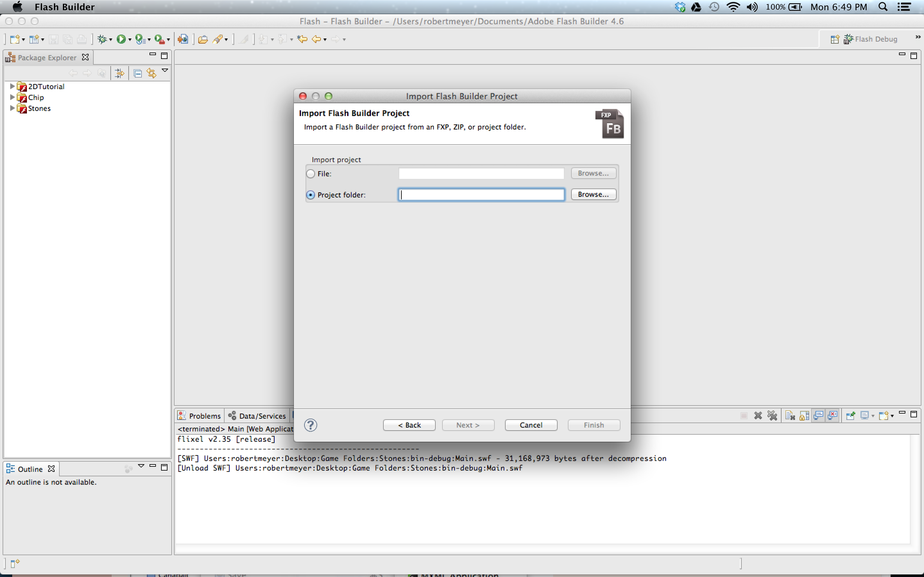
Task: Toggle Link with Editor in Package Explorer
Action: click(151, 73)
